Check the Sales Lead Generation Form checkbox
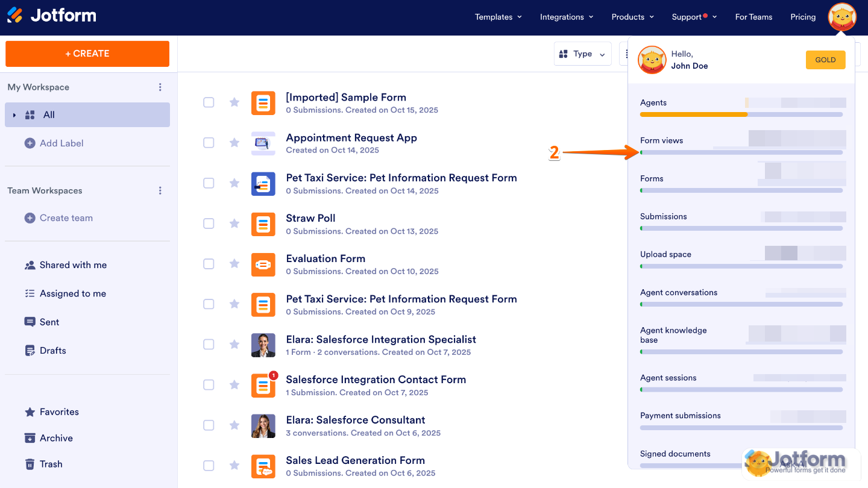The width and height of the screenshot is (868, 488). click(209, 466)
